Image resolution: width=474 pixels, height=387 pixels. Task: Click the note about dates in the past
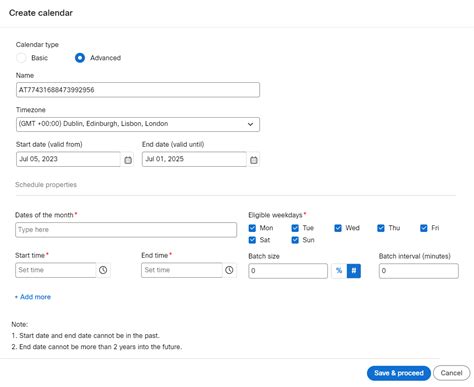[86, 336]
